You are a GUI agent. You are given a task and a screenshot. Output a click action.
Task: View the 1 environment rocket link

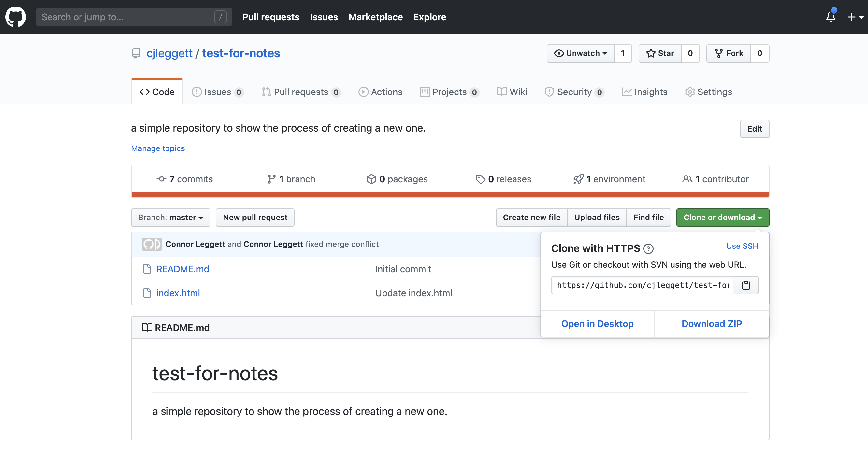coord(609,179)
